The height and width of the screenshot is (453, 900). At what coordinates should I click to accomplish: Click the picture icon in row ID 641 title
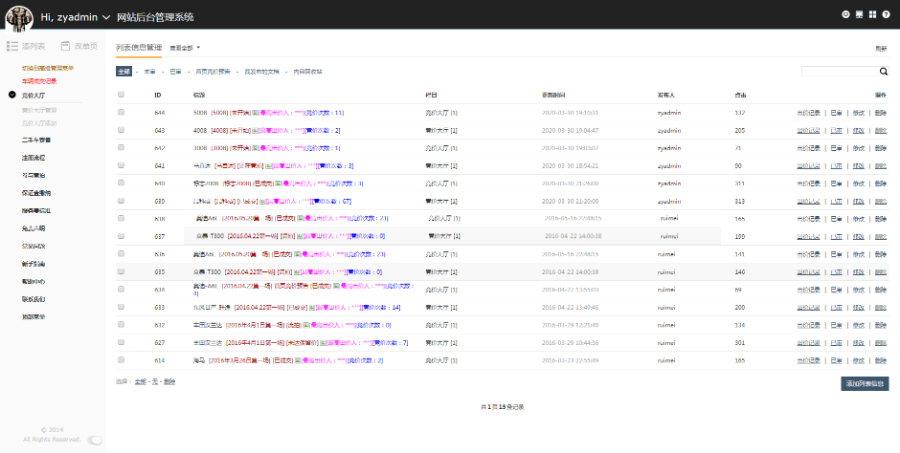click(268, 166)
